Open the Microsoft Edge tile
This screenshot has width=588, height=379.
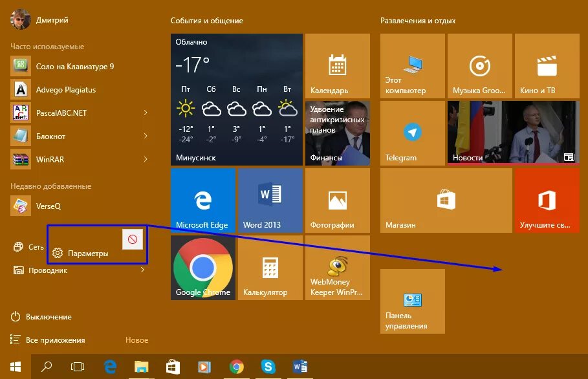[203, 200]
